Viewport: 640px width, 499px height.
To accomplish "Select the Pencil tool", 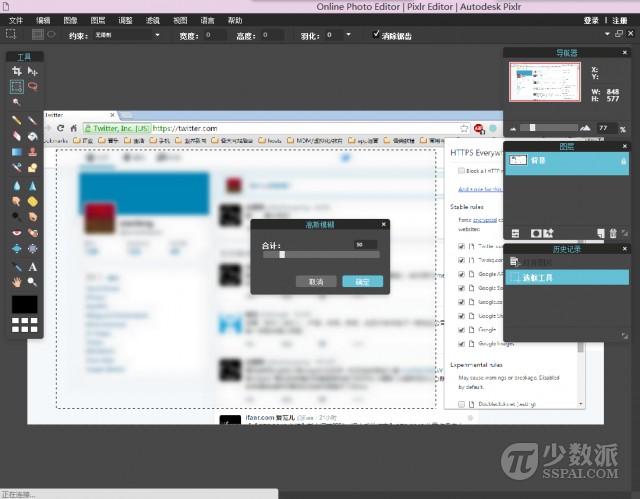I will (16, 120).
